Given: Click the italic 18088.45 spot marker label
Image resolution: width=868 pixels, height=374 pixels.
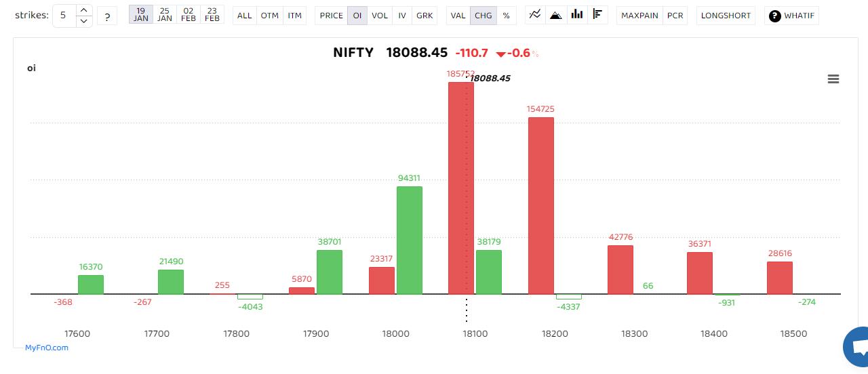Looking at the screenshot, I should [x=490, y=78].
